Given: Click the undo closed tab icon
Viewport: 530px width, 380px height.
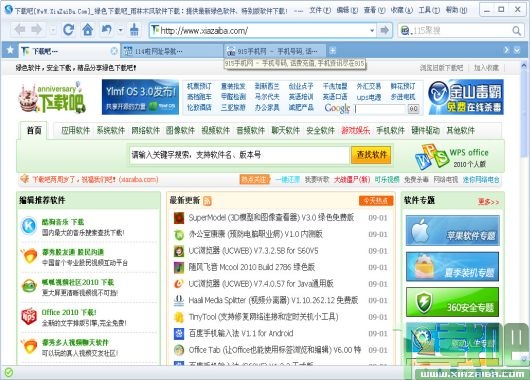Looking at the screenshot, I should [107, 30].
